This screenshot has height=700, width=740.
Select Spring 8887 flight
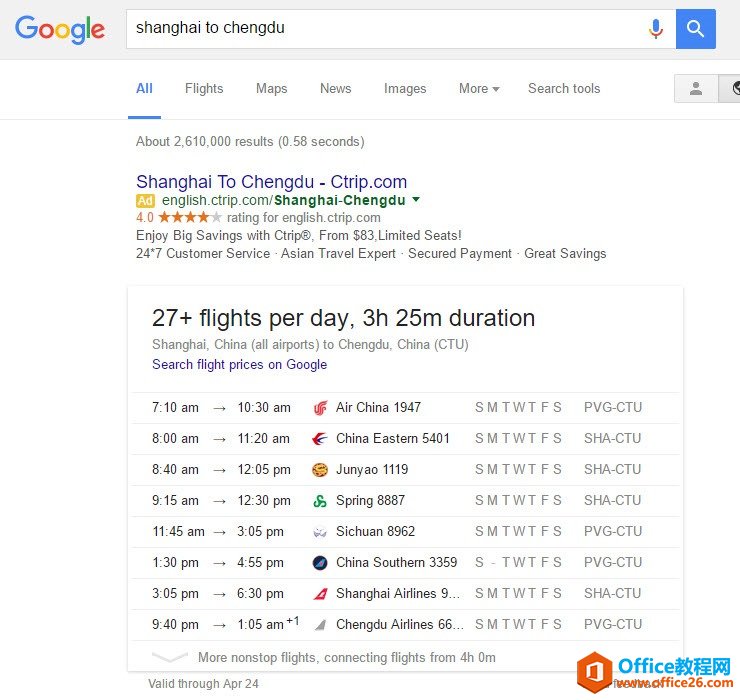[370, 500]
